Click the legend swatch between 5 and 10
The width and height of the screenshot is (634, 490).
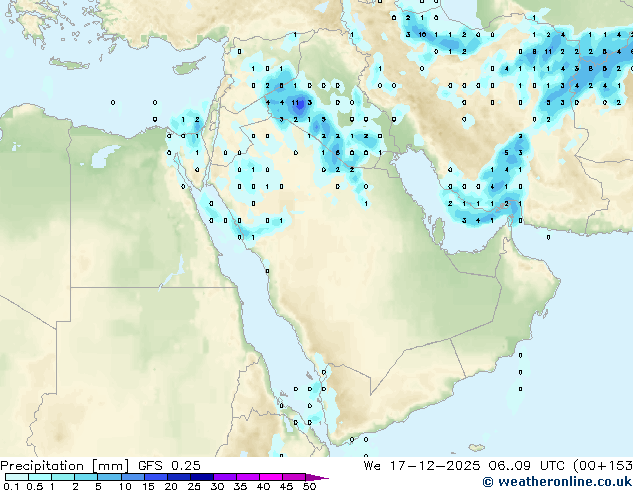click(x=110, y=477)
